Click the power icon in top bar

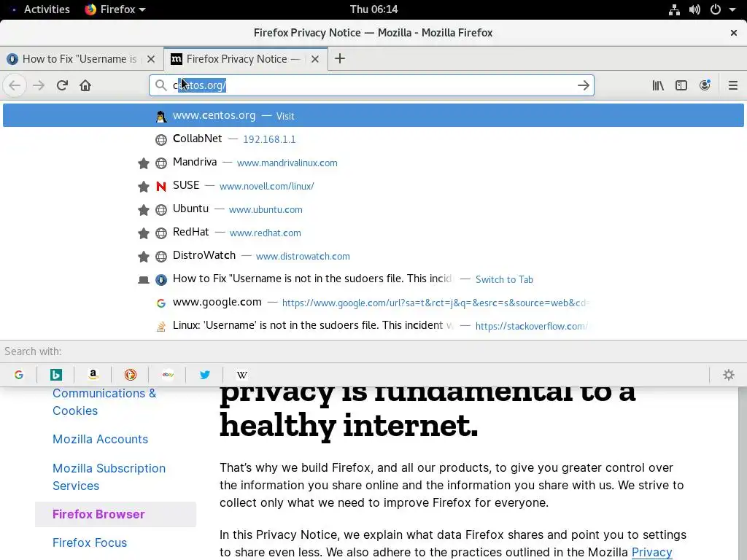715,9
